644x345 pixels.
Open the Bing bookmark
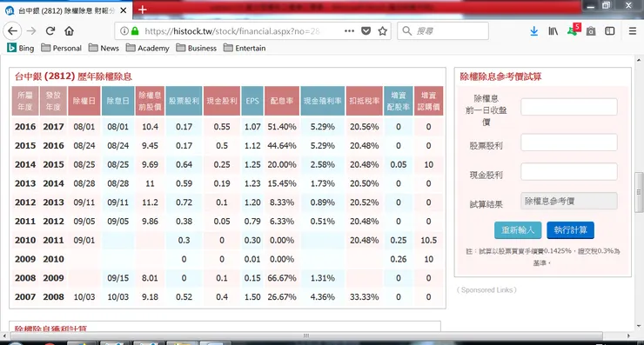tap(21, 48)
